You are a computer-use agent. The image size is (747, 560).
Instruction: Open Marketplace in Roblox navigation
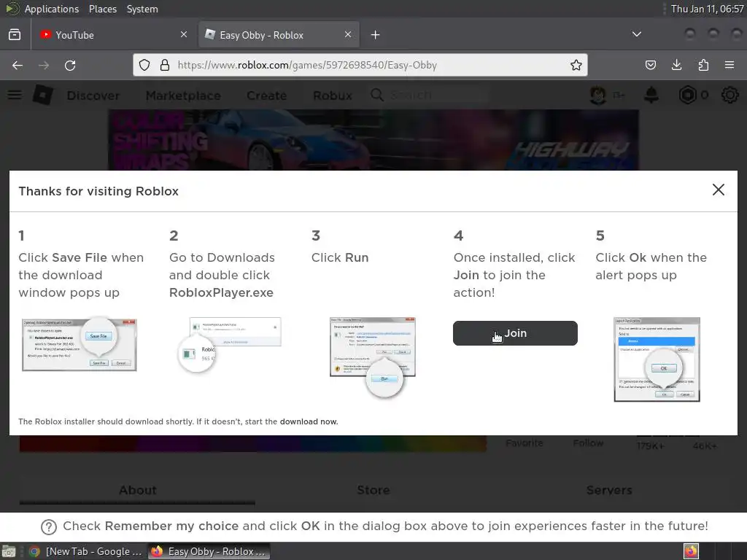[x=183, y=96]
